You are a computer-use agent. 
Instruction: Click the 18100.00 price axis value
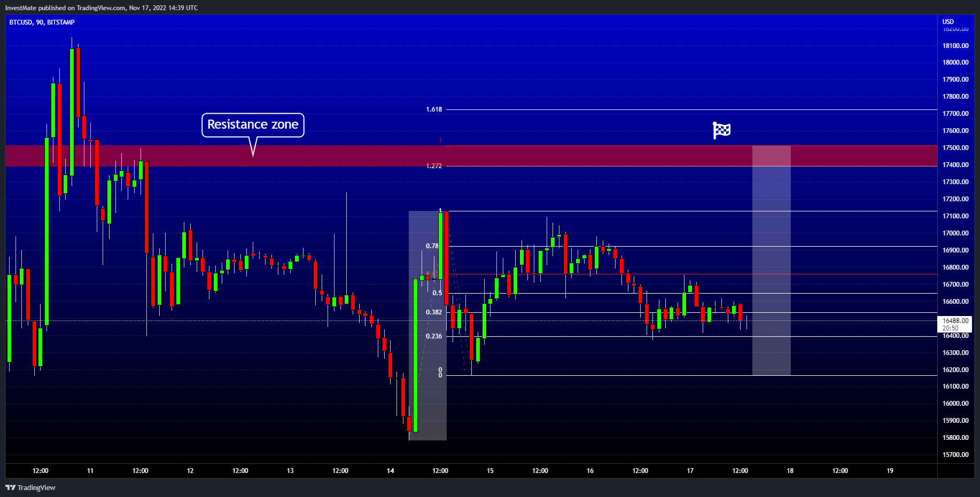pos(955,46)
